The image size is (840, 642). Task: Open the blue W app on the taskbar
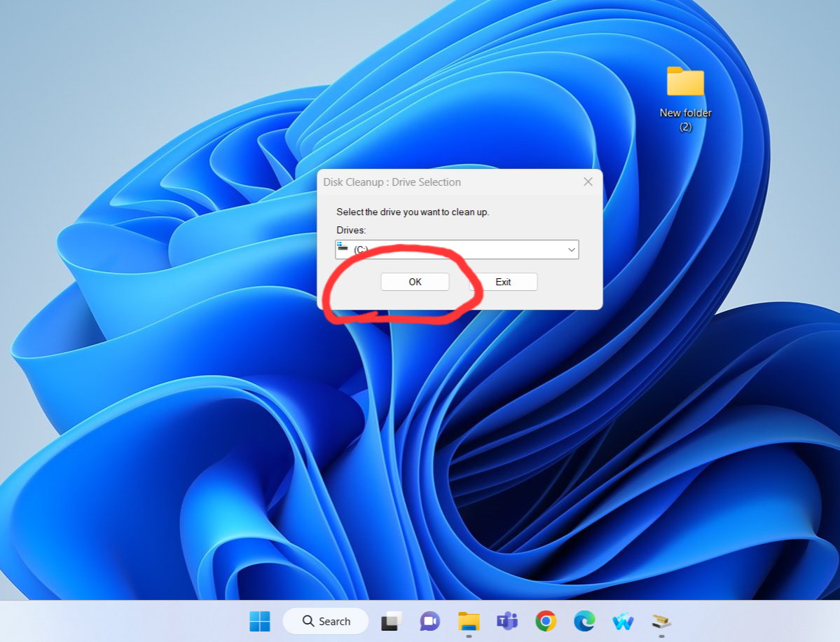coord(623,621)
